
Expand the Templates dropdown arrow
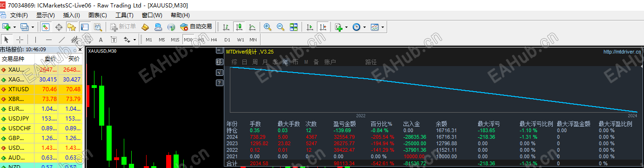click(x=383, y=27)
